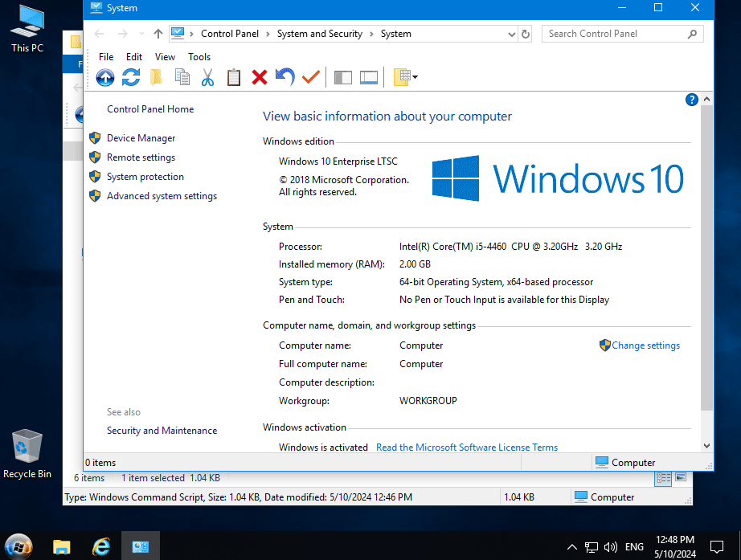This screenshot has width=741, height=560.
Task: Click ENG language indicator
Action: [634, 547]
